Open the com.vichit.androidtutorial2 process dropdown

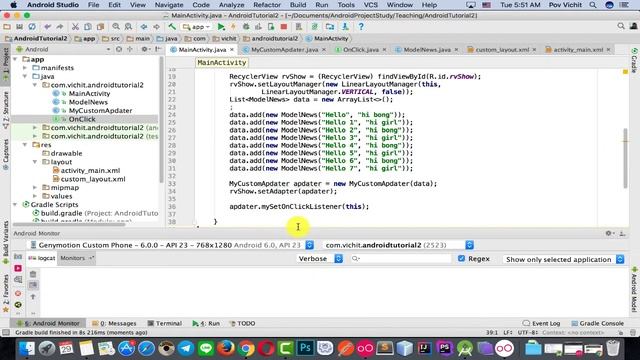click(469, 245)
